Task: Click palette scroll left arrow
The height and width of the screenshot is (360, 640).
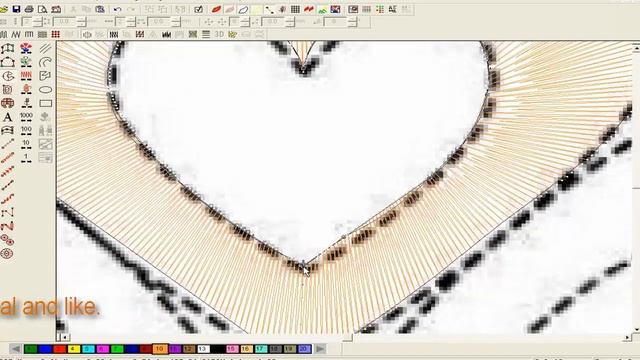Action: coord(15,349)
